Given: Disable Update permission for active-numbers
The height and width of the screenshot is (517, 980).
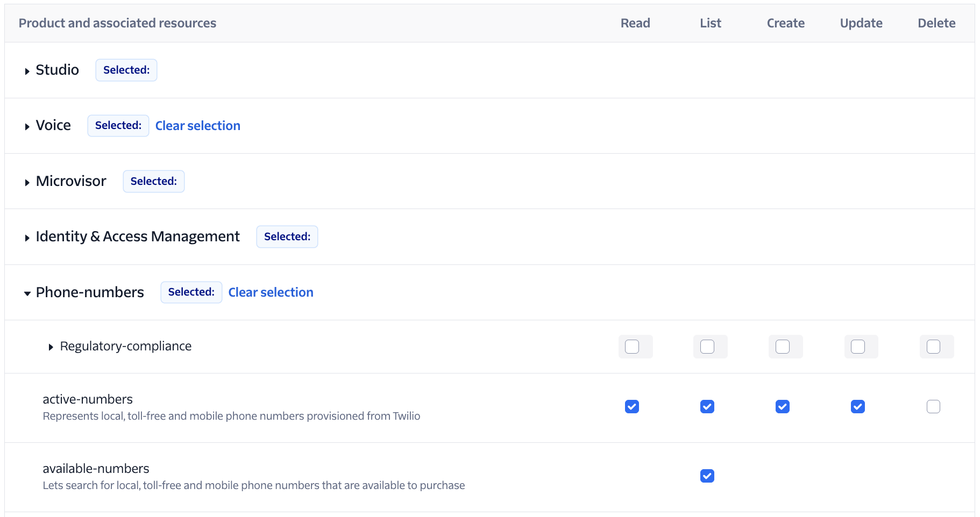Looking at the screenshot, I should tap(857, 407).
